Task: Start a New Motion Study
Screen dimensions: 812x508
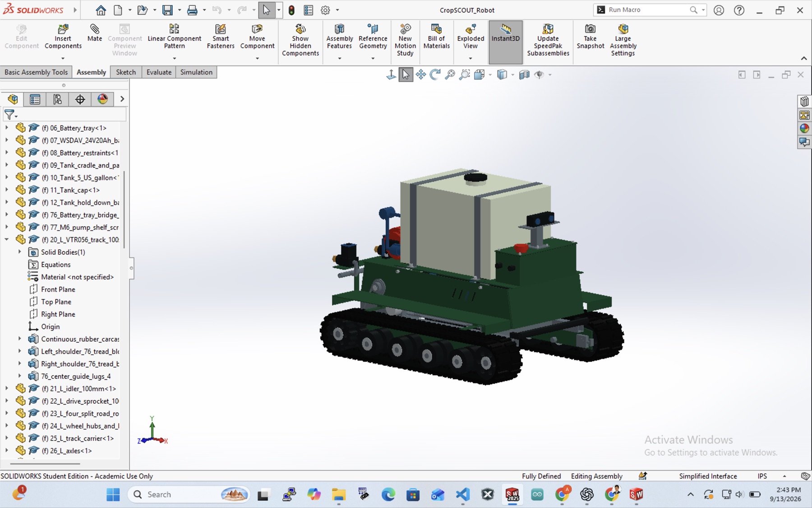Action: pyautogui.click(x=405, y=40)
